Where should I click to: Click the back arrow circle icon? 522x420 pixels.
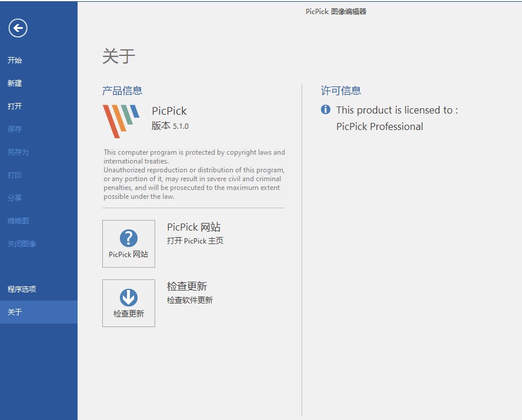click(x=18, y=28)
